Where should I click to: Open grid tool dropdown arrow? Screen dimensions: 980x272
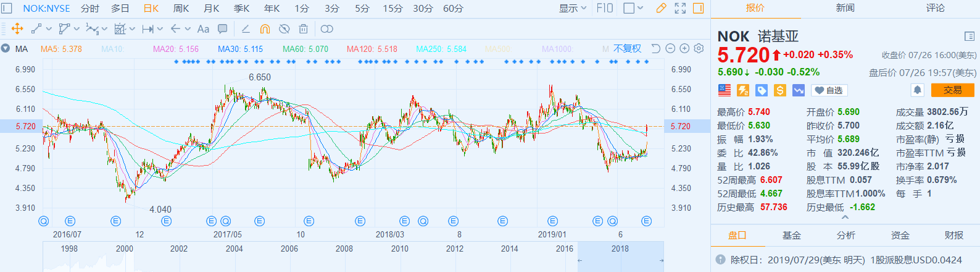(132, 29)
